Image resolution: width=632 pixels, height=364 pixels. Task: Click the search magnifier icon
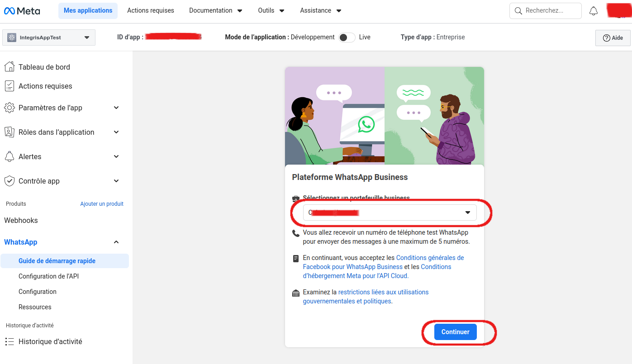pyautogui.click(x=518, y=11)
